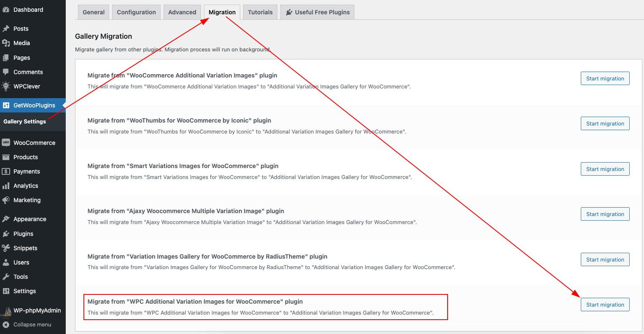Open Products menu label
Viewport: 644px width, 334px height.
pos(26,157)
